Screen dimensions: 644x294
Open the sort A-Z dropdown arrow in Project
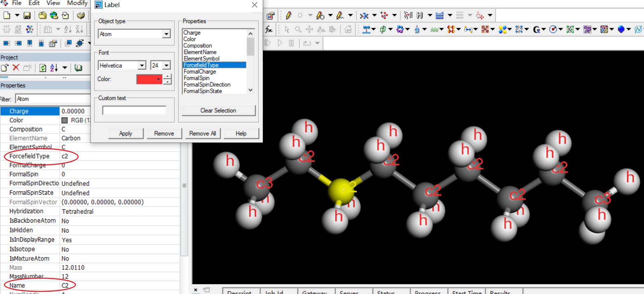point(65,68)
